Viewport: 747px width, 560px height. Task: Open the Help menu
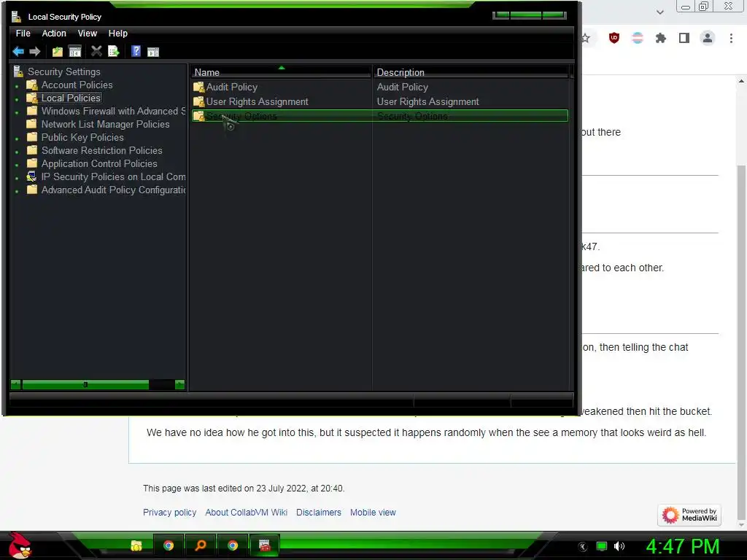pyautogui.click(x=117, y=34)
